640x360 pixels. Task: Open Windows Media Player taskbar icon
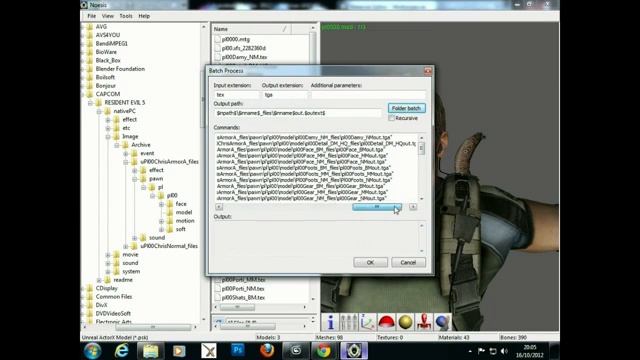[x=179, y=351]
